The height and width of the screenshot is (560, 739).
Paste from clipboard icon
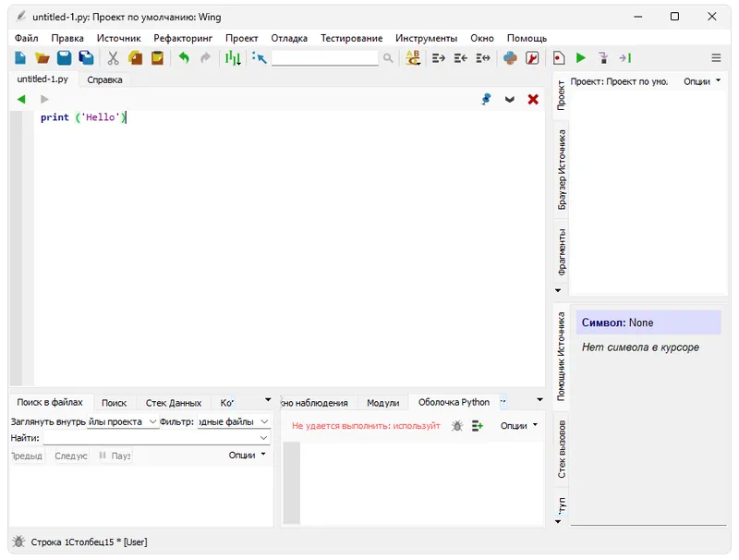(x=157, y=58)
